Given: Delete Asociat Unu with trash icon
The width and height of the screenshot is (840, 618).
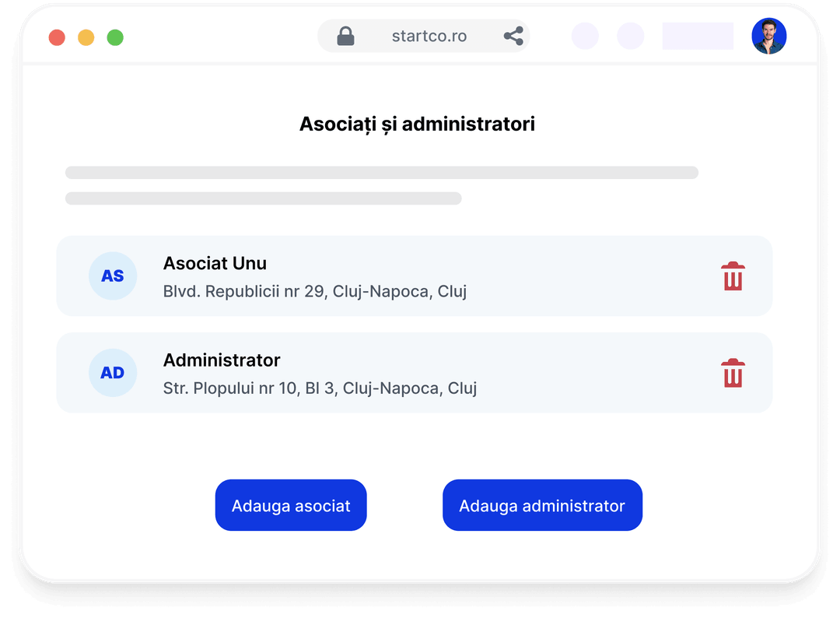Looking at the screenshot, I should 733,276.
